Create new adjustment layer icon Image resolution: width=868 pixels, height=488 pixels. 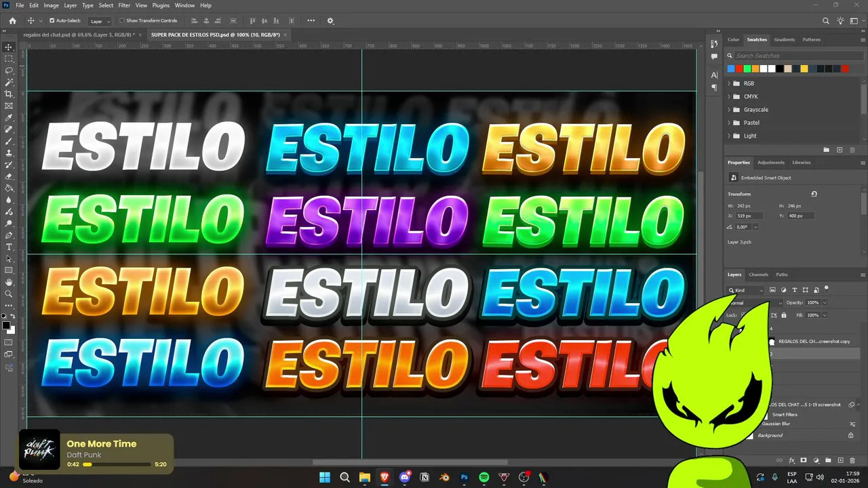816,460
